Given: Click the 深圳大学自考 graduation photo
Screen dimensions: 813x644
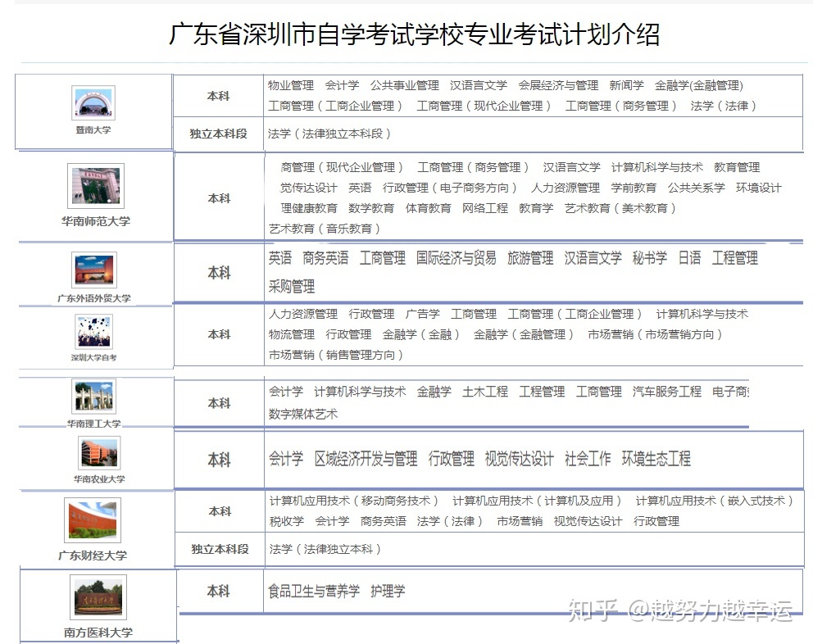Looking at the screenshot, I should [x=94, y=332].
